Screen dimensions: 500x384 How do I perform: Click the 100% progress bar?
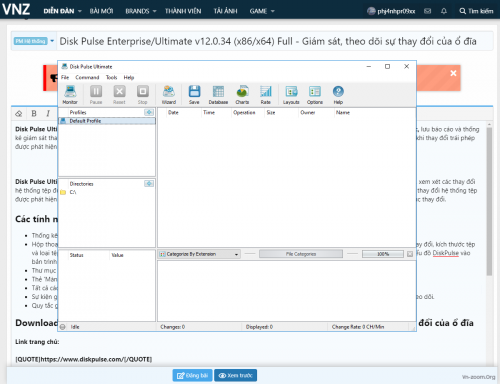point(383,254)
